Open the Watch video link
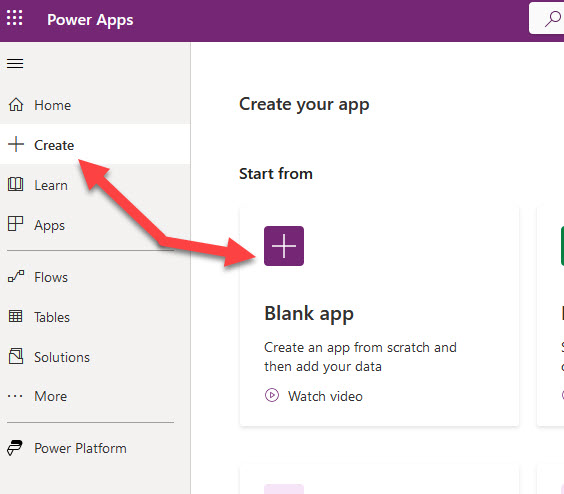 coord(325,396)
